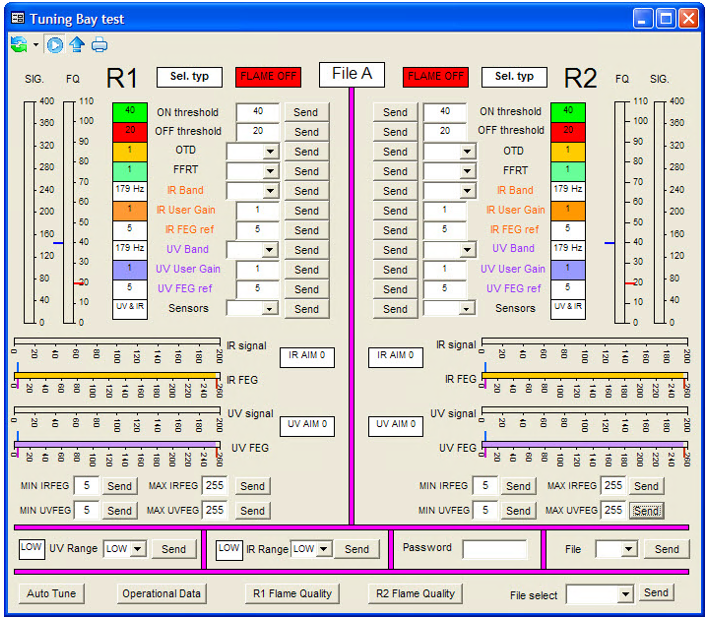The height and width of the screenshot is (619, 706).
Task: Click R1 Sel. typ button
Action: coord(190,77)
